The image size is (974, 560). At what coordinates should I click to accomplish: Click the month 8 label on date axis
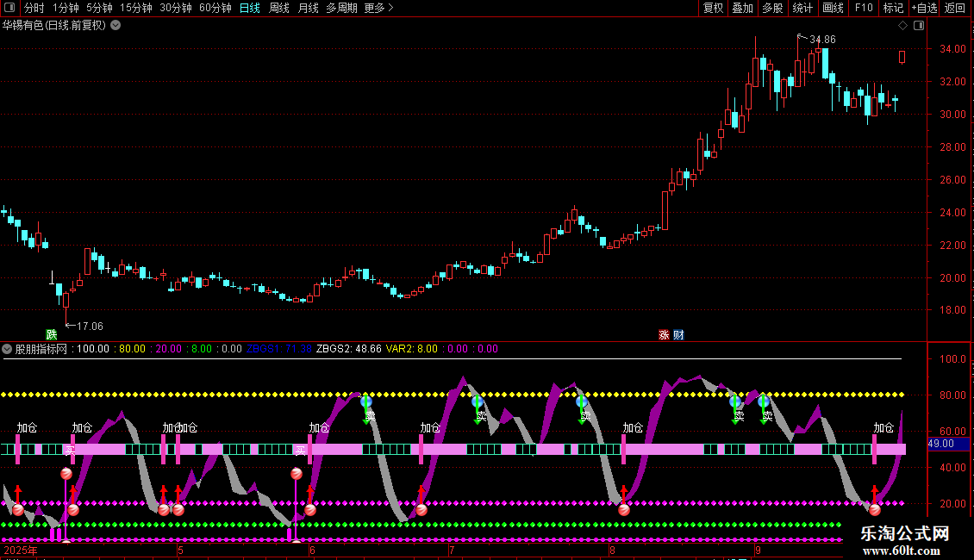[612, 550]
